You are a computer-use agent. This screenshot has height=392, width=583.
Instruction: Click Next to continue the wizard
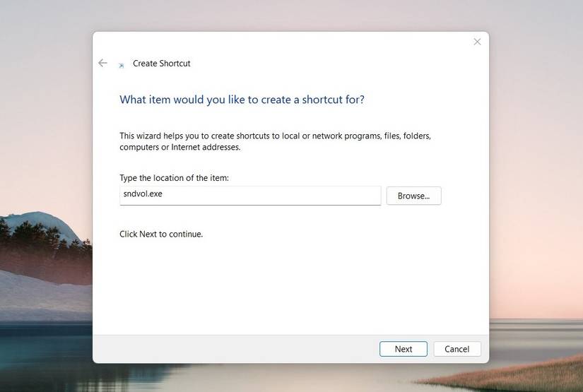[403, 349]
